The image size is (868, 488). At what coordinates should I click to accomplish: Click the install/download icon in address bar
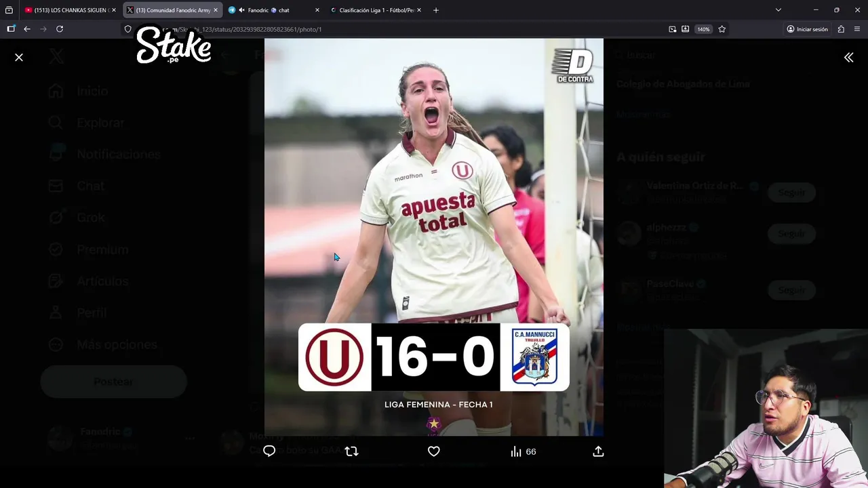(686, 29)
